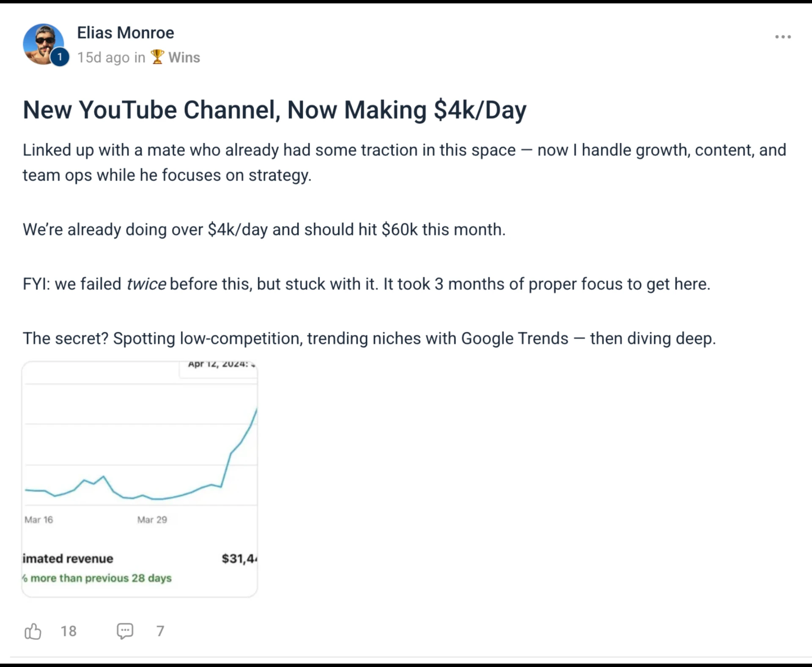The height and width of the screenshot is (667, 812).
Task: Open the three-dot post options menu
Action: [783, 37]
